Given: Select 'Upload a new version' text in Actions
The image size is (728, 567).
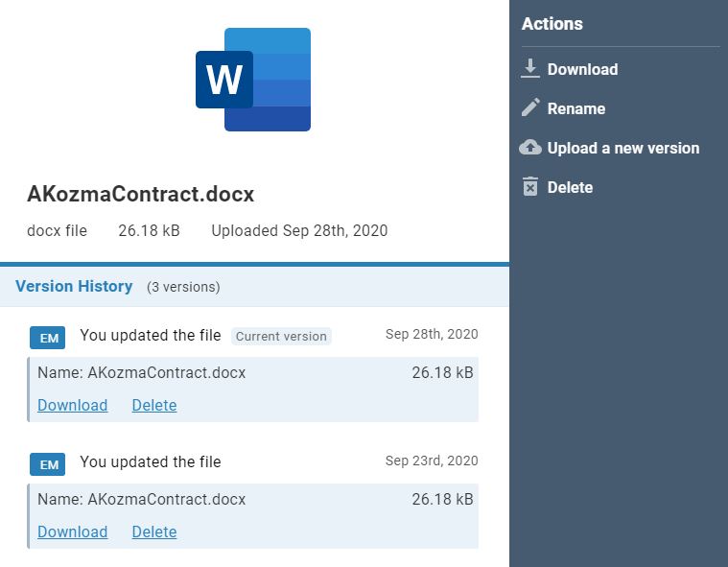Looking at the screenshot, I should 623,148.
